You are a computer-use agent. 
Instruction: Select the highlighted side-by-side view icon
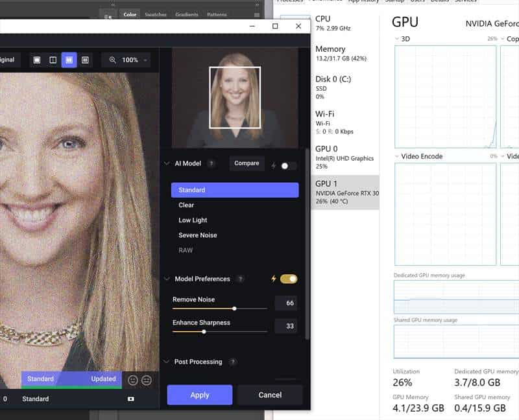(69, 60)
